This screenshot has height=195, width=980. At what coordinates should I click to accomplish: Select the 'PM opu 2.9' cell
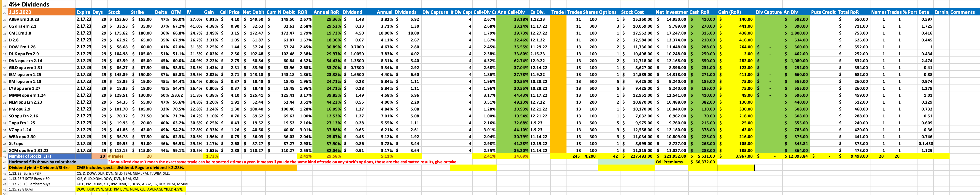coord(42,109)
